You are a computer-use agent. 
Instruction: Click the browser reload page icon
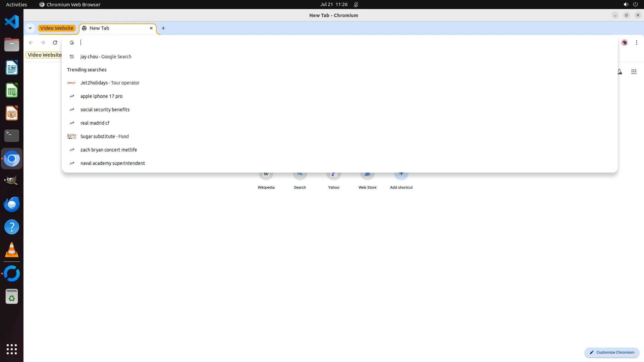point(55,43)
